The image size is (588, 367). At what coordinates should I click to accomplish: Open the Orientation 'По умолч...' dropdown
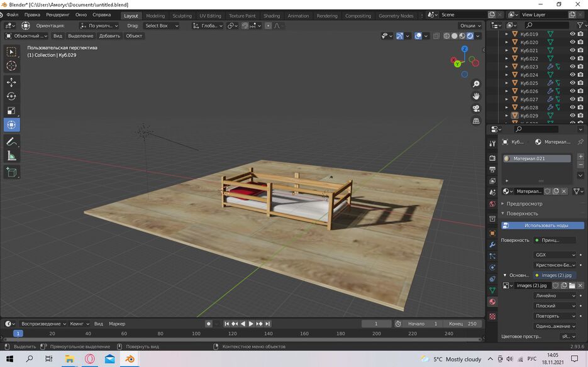pyautogui.click(x=99, y=26)
